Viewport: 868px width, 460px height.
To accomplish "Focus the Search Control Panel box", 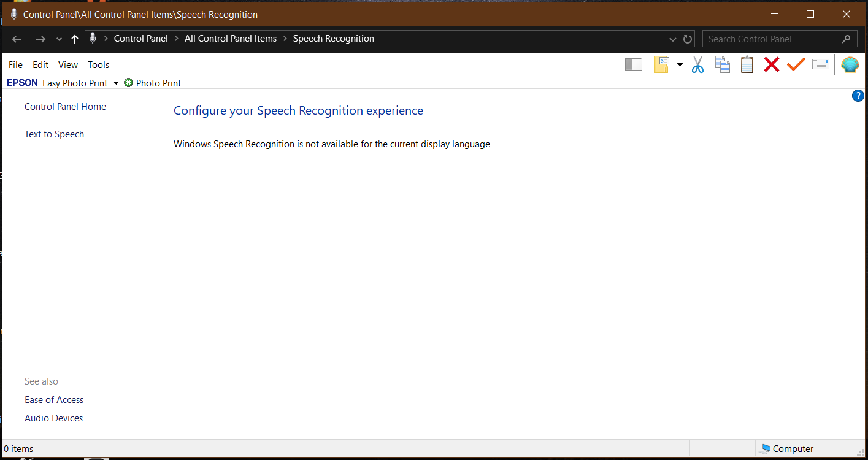I will coord(779,39).
